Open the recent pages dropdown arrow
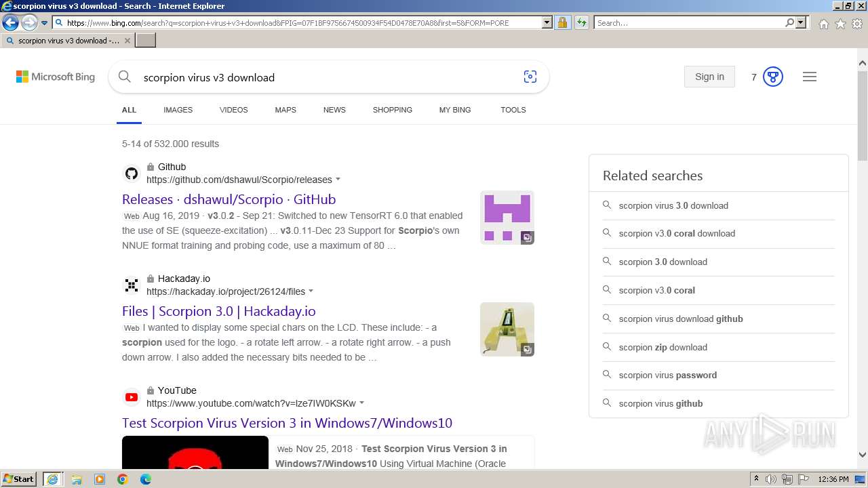This screenshot has width=868, height=488. (45, 23)
